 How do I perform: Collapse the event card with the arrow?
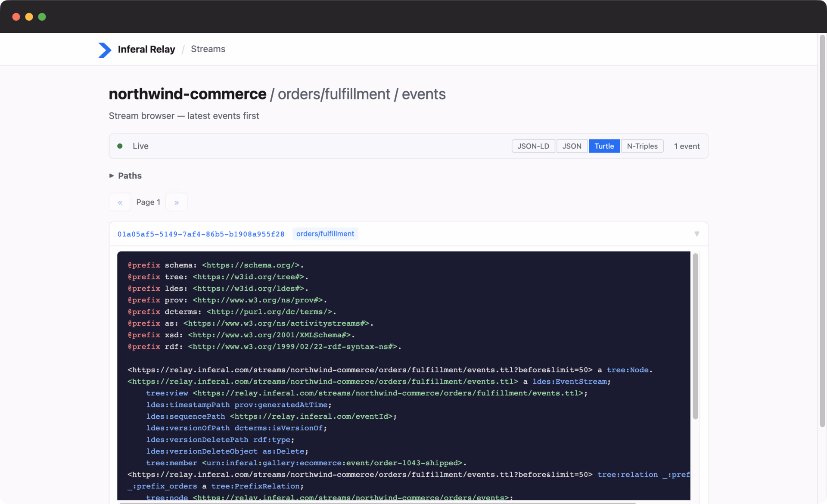(x=696, y=234)
